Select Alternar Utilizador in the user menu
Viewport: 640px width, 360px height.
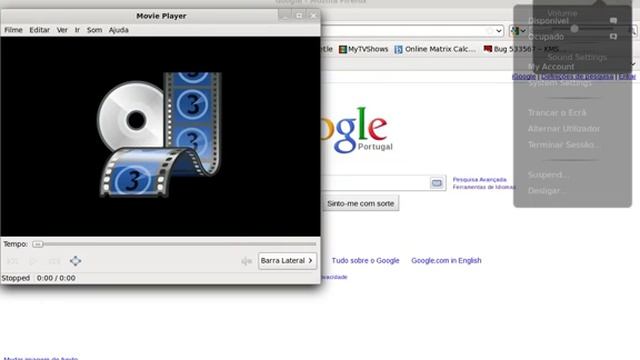coord(564,129)
